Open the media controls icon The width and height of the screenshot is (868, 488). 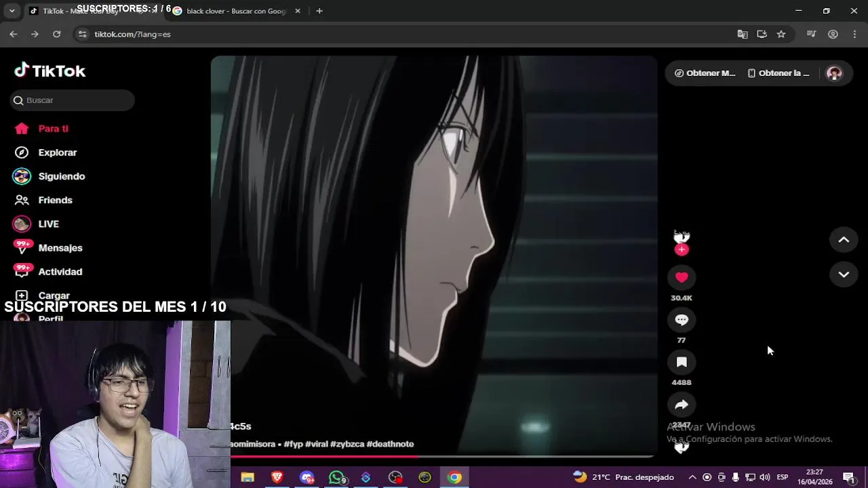[811, 34]
